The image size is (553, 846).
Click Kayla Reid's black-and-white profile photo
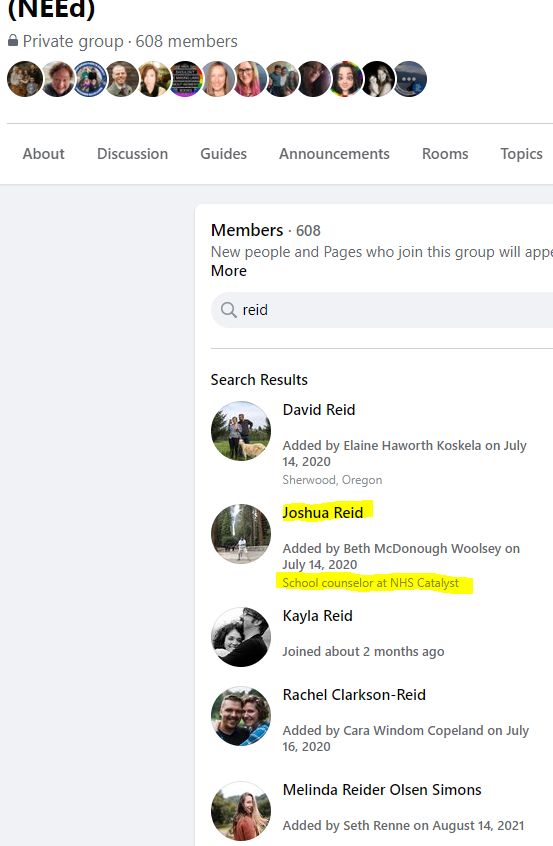(x=241, y=637)
